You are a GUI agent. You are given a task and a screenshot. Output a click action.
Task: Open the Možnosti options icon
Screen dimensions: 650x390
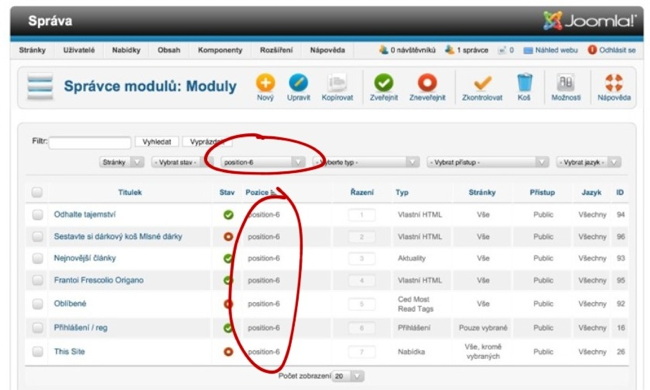click(x=566, y=83)
